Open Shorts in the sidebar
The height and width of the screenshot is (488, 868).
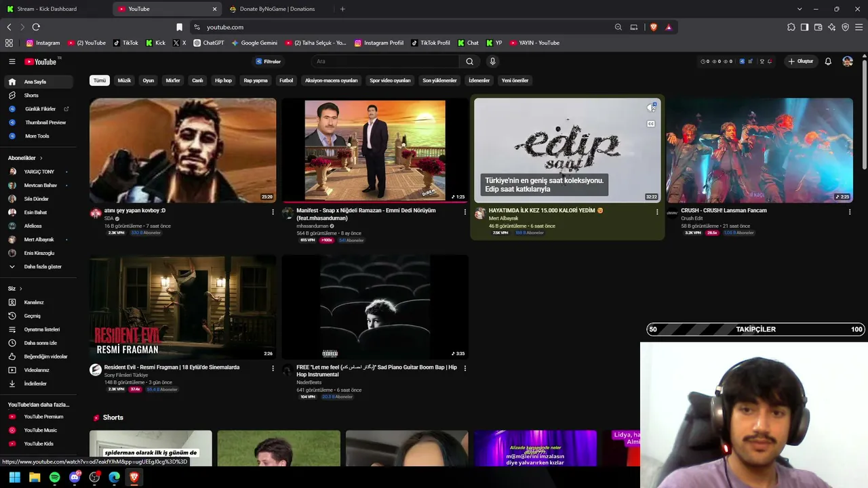point(38,96)
